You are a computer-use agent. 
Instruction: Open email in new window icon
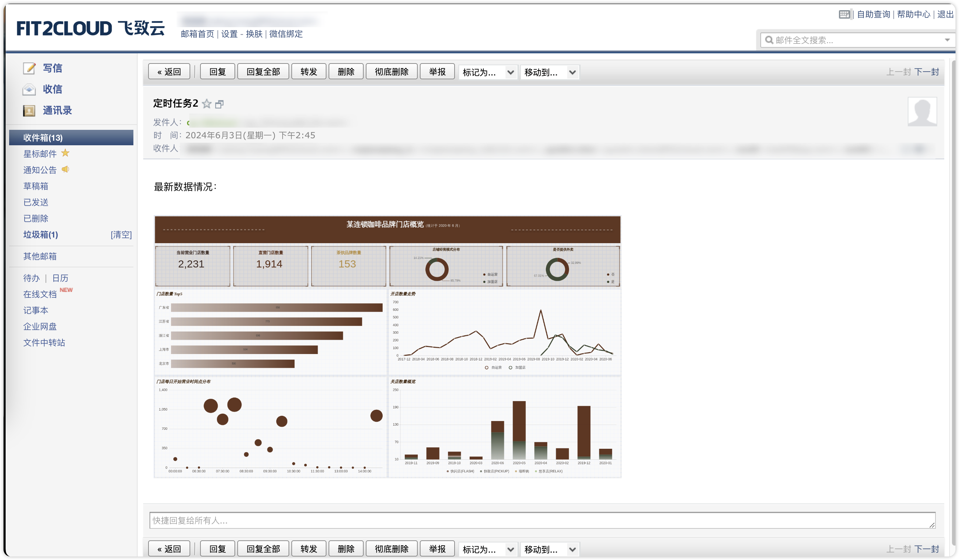coord(219,104)
